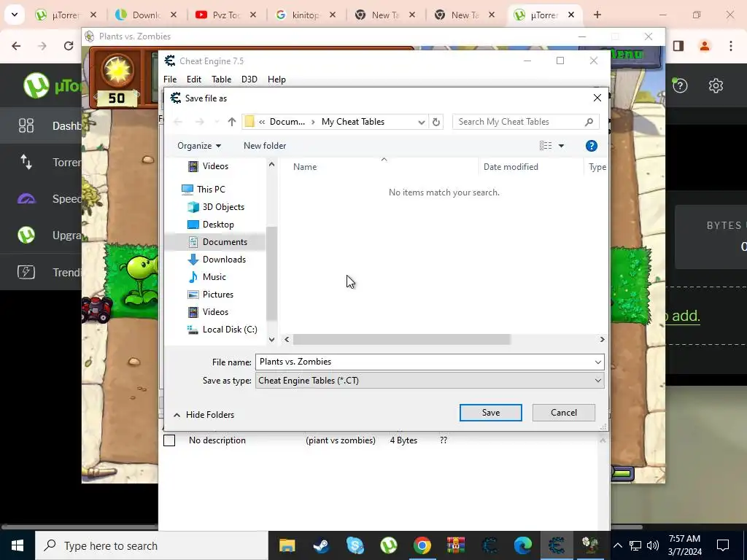Switch to the Pvz YouTube tab

[227, 15]
